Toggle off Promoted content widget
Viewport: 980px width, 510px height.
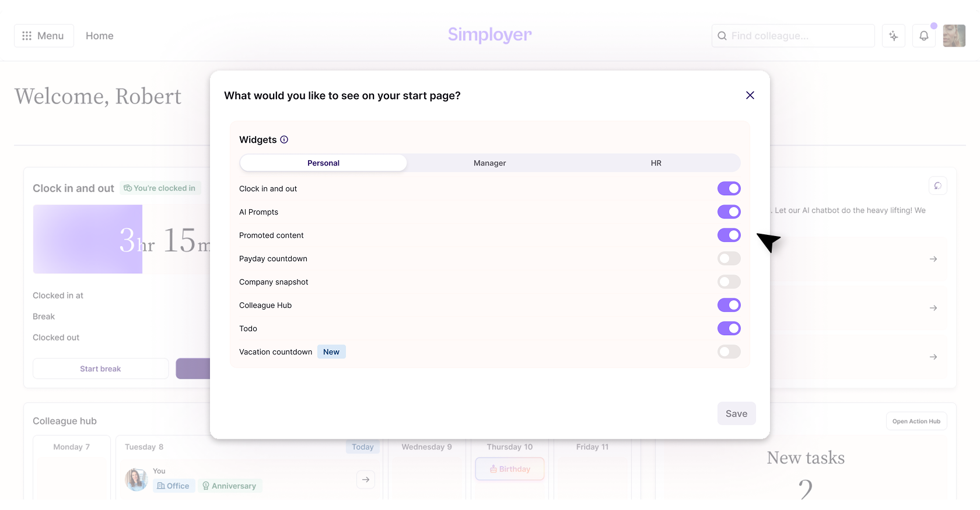pyautogui.click(x=729, y=235)
